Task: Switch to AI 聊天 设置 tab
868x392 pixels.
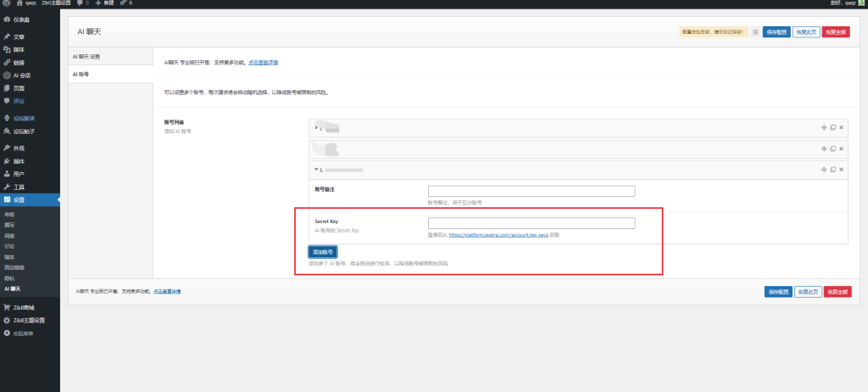Action: click(86, 57)
